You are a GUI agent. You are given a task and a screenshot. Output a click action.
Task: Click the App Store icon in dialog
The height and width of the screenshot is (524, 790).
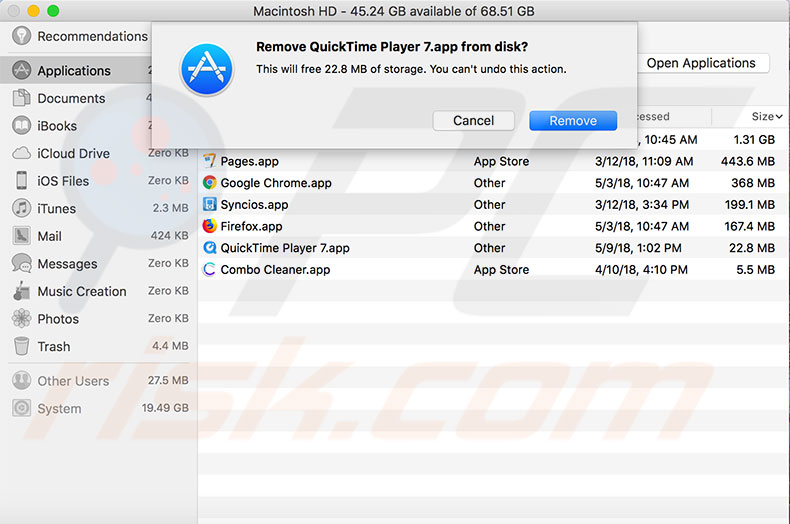(207, 70)
